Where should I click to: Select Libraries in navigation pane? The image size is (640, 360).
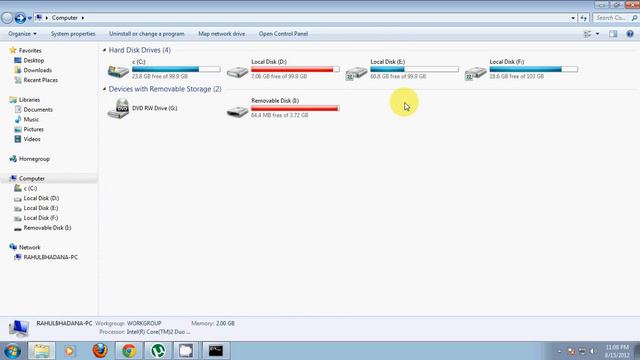click(x=29, y=100)
